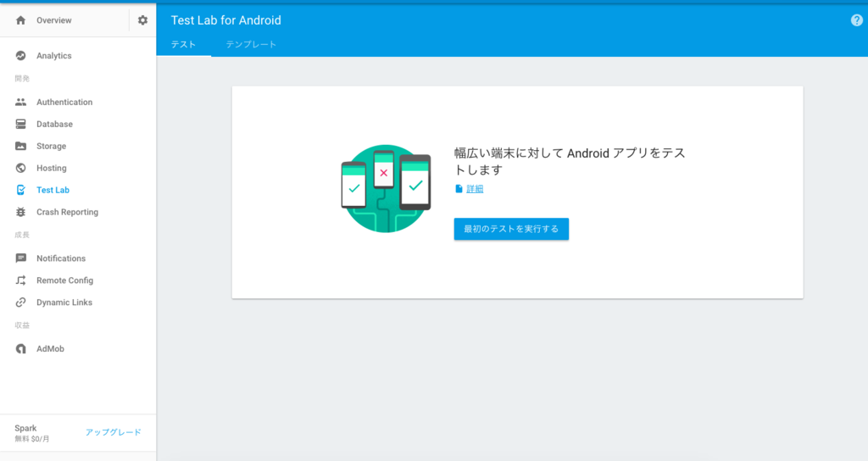
Task: Click the Analytics chart icon
Action: pos(20,56)
